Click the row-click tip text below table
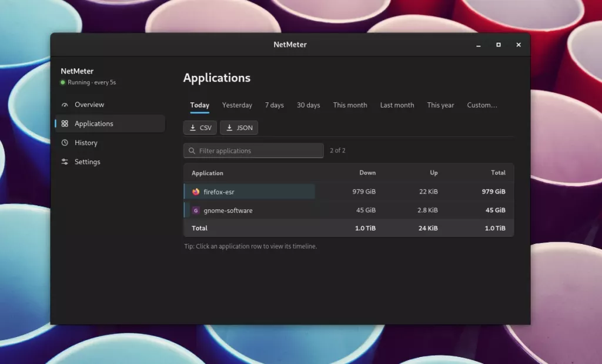602x364 pixels. pyautogui.click(x=250, y=246)
